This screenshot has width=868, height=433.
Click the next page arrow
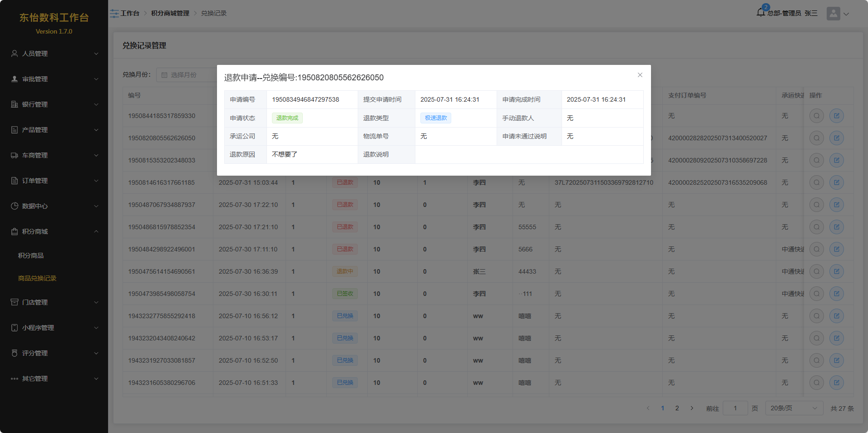click(x=692, y=408)
